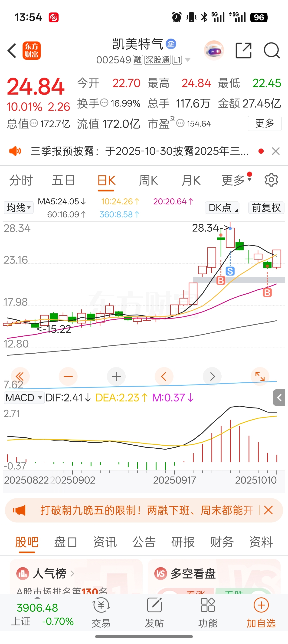Image resolution: width=288 pixels, height=644 pixels.
Task: Tap the upper red B buy marker
Action: pyautogui.click(x=221, y=280)
